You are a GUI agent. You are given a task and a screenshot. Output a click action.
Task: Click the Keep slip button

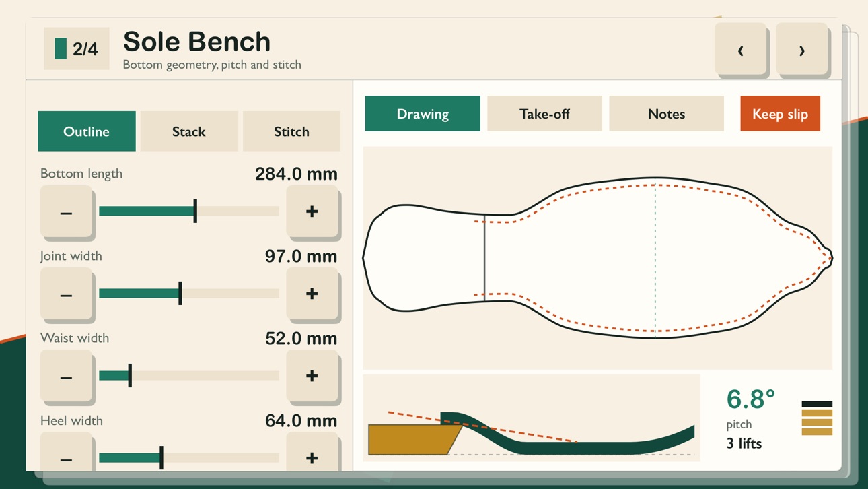780,114
